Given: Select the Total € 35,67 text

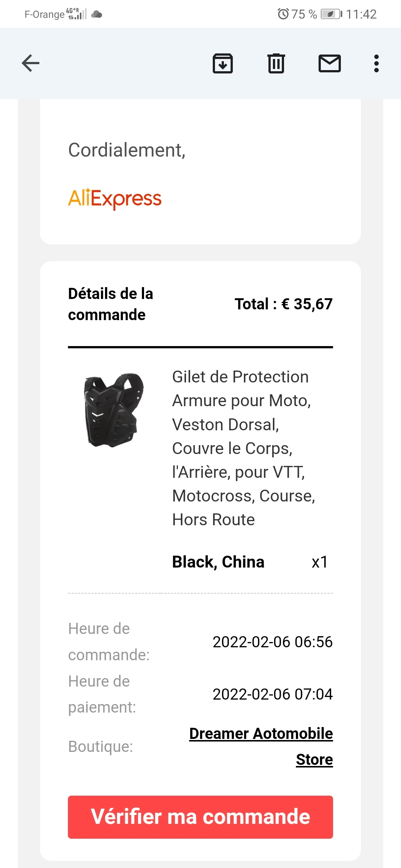Looking at the screenshot, I should click(284, 304).
